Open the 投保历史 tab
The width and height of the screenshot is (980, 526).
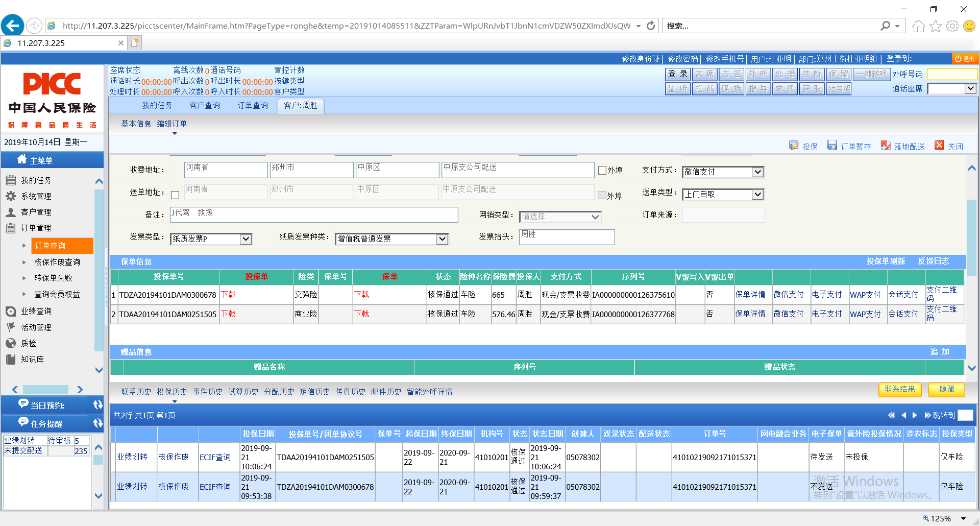171,392
